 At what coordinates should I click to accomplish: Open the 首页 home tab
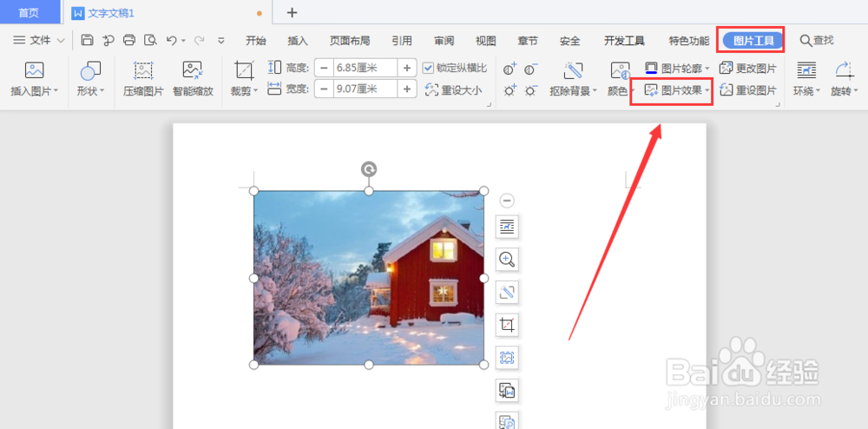(x=30, y=12)
